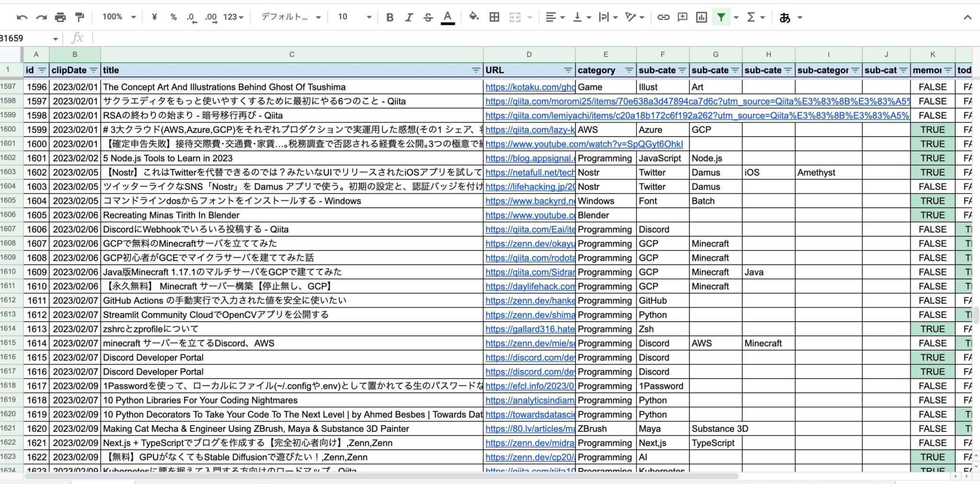Open the zoom level dropdown

(x=118, y=17)
